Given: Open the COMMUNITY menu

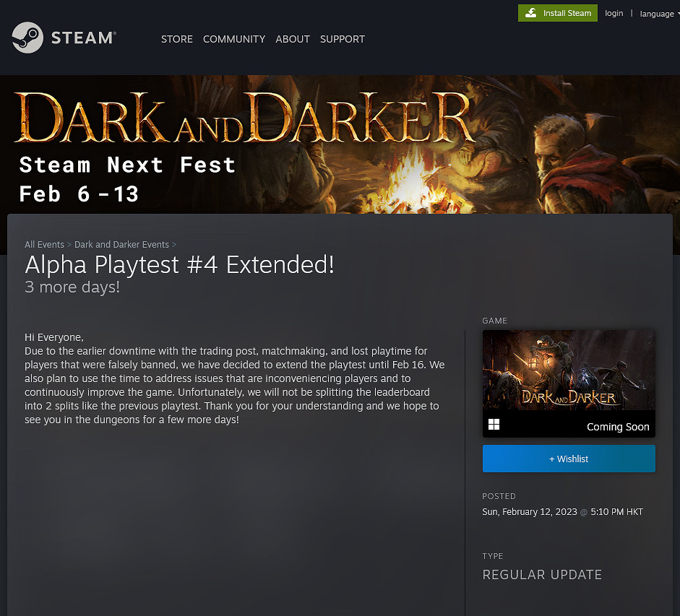Looking at the screenshot, I should pyautogui.click(x=233, y=39).
